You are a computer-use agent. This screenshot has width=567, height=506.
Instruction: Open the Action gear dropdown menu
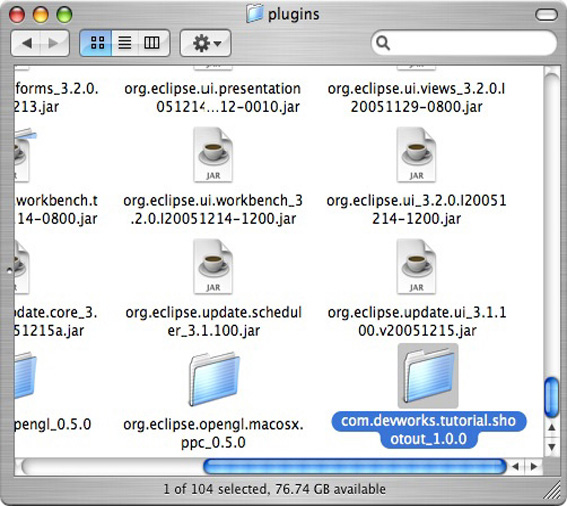click(205, 43)
